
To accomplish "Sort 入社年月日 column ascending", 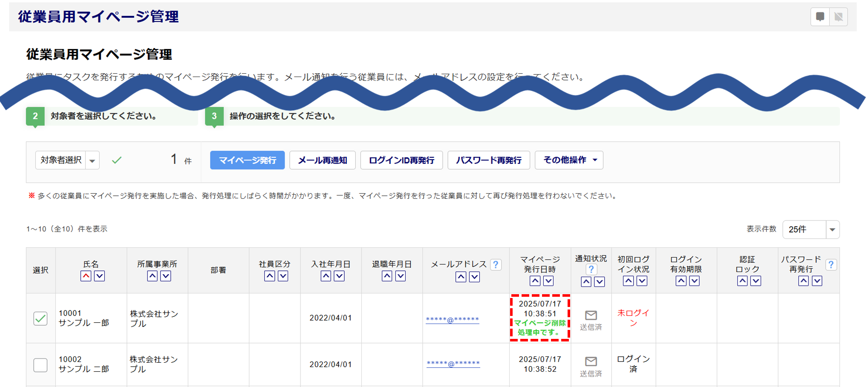I will click(x=326, y=276).
